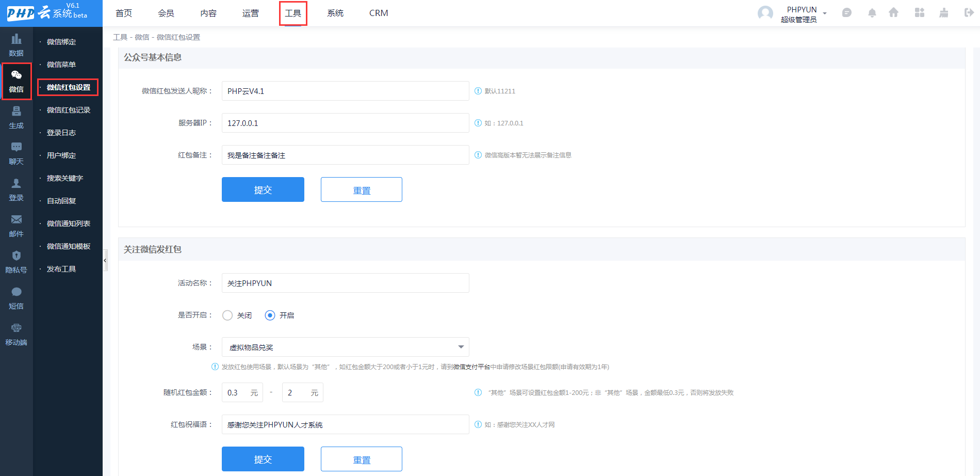980x476 pixels.
Task: Open the notifications bell
Action: [x=872, y=13]
